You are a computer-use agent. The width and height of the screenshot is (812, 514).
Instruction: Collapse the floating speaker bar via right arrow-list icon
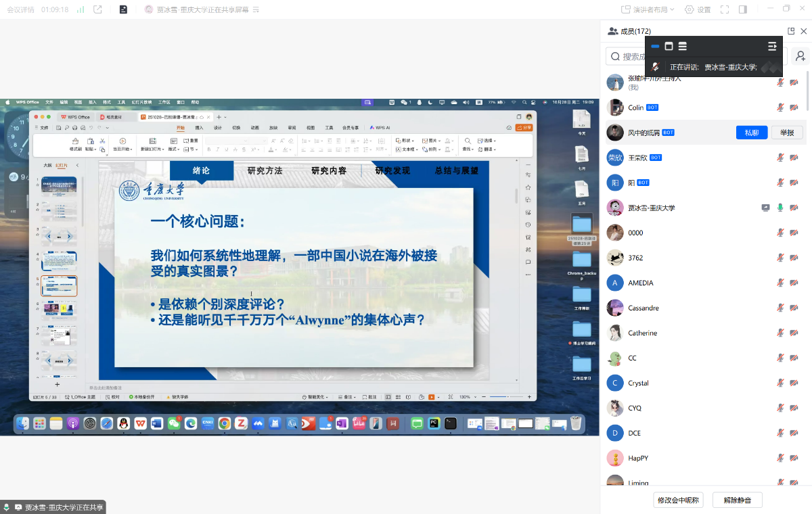[x=772, y=46]
